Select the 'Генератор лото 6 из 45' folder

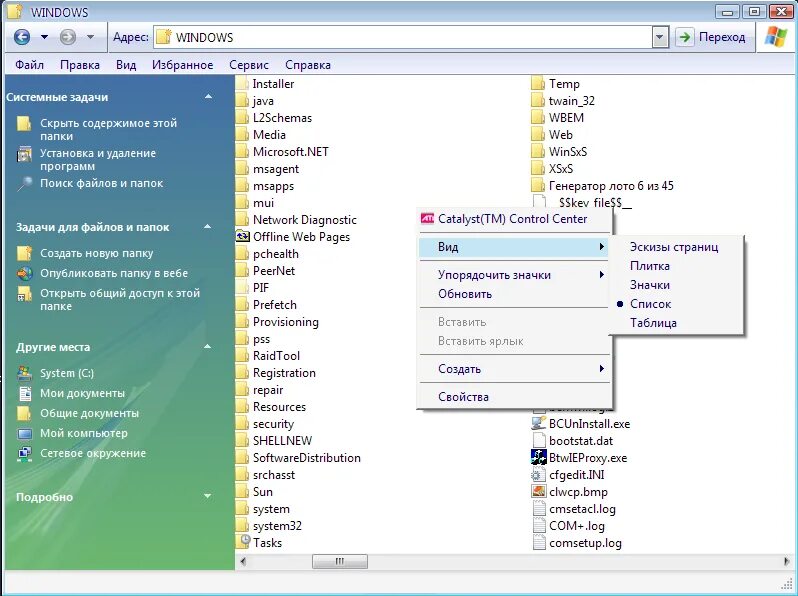pyautogui.click(x=611, y=186)
